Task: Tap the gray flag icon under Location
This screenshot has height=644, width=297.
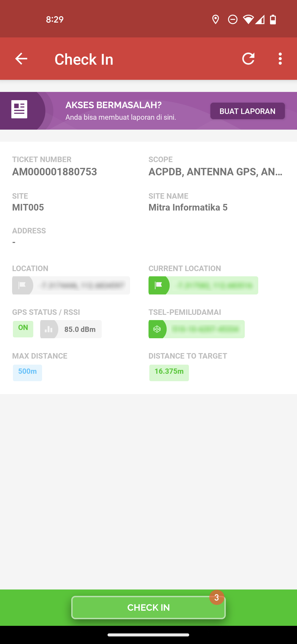Action: click(22, 285)
